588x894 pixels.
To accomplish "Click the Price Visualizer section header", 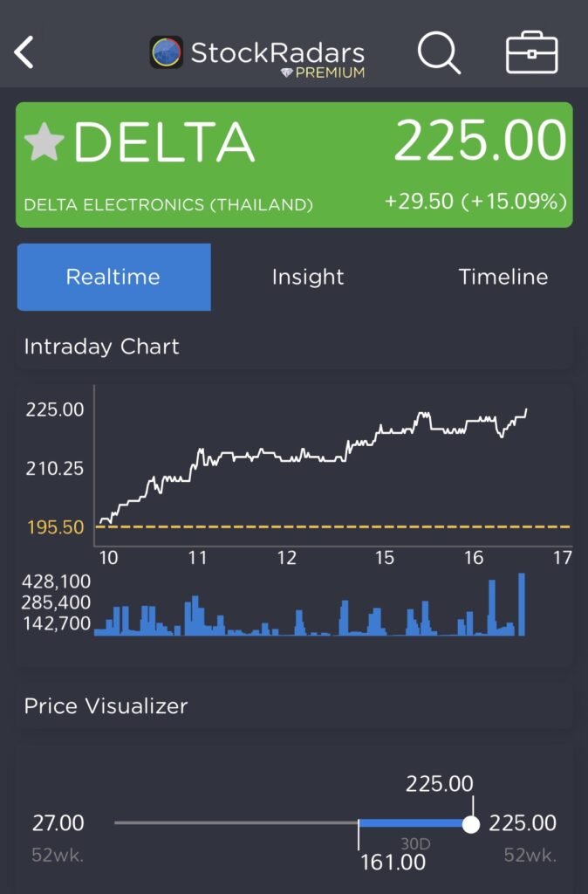I will tap(106, 705).
